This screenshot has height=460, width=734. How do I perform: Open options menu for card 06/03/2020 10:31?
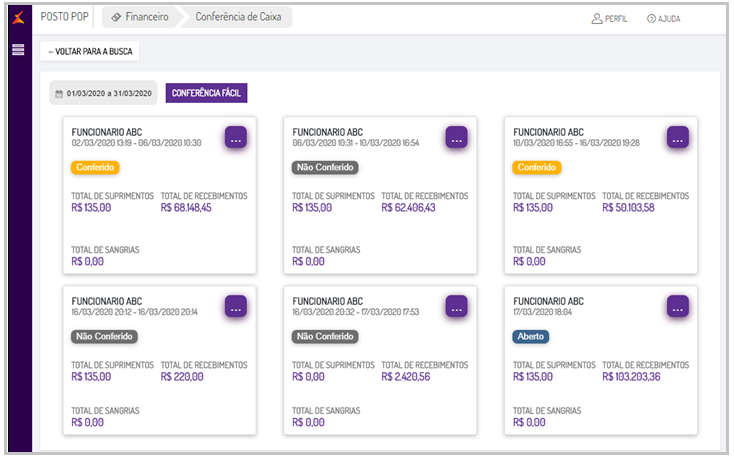[x=456, y=138]
